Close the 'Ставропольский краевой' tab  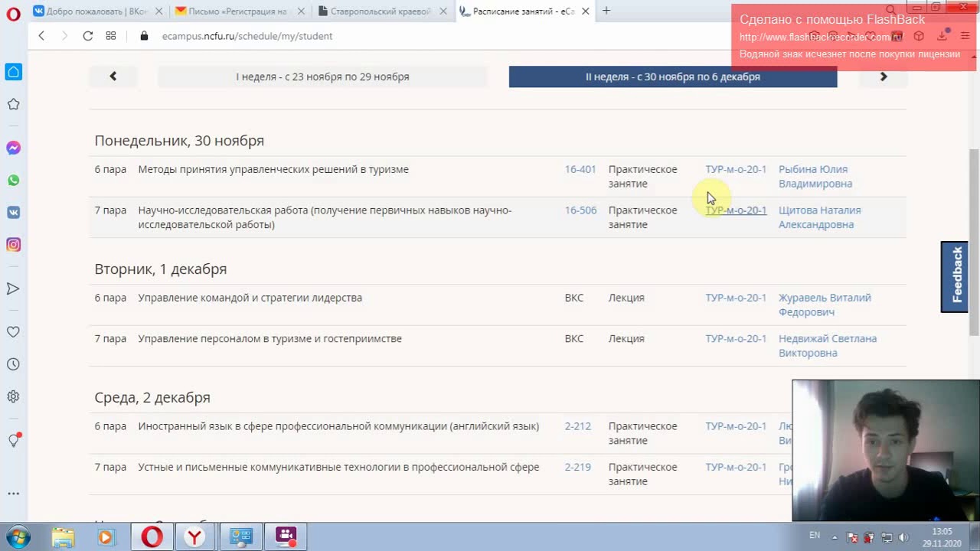443,11
